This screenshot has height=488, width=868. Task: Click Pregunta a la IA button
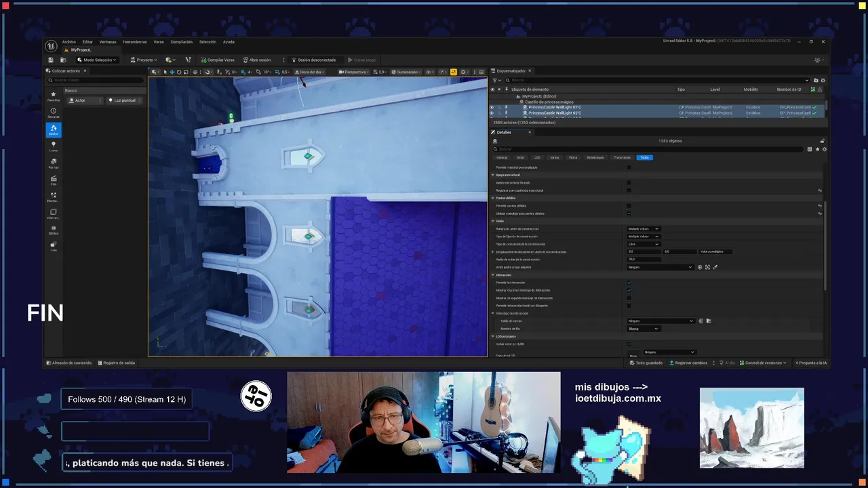click(x=811, y=363)
